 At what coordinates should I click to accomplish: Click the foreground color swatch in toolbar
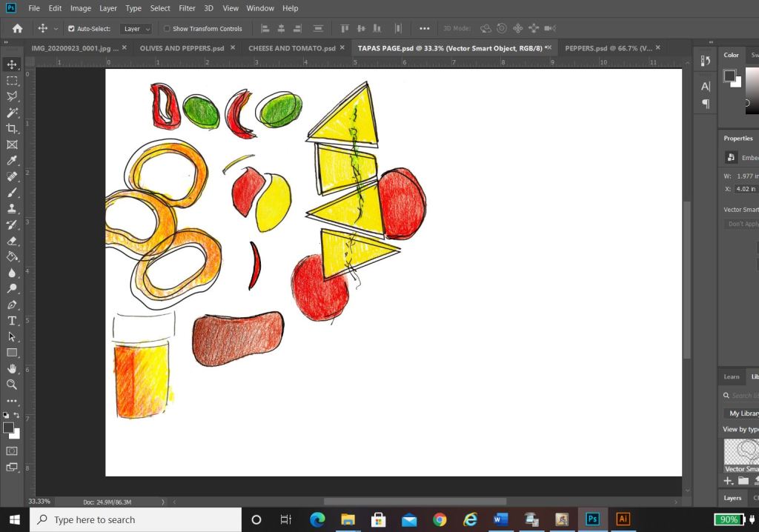pos(9,428)
